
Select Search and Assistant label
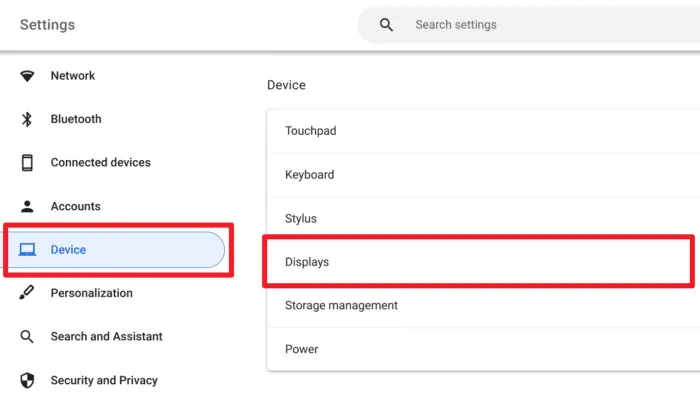point(106,336)
